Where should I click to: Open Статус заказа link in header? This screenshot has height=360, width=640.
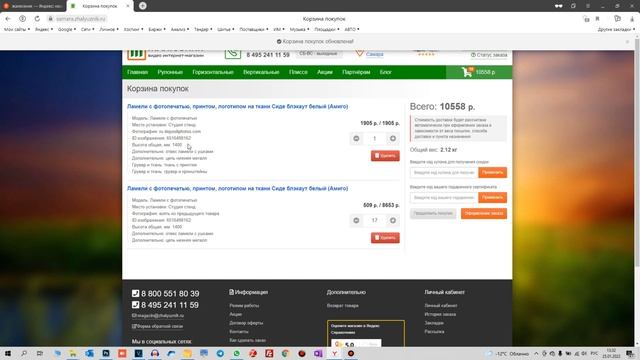click(x=489, y=55)
